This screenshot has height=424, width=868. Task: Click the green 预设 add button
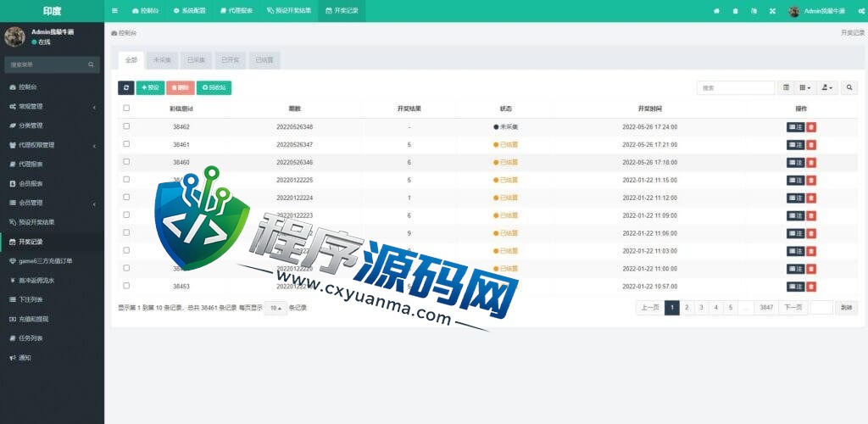(151, 87)
